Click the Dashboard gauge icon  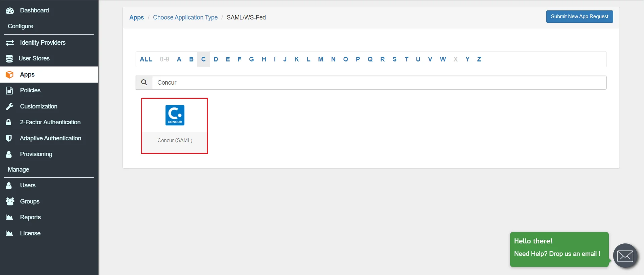10,10
